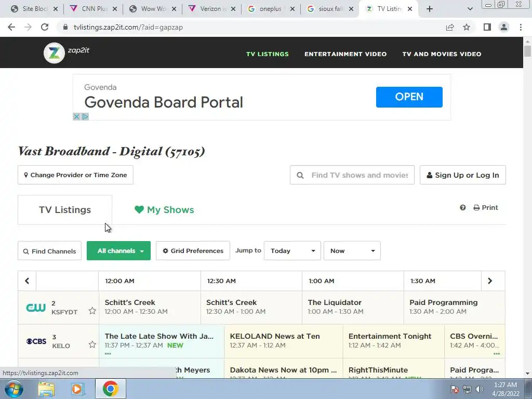Click the volume speaker tray icon

(480, 389)
